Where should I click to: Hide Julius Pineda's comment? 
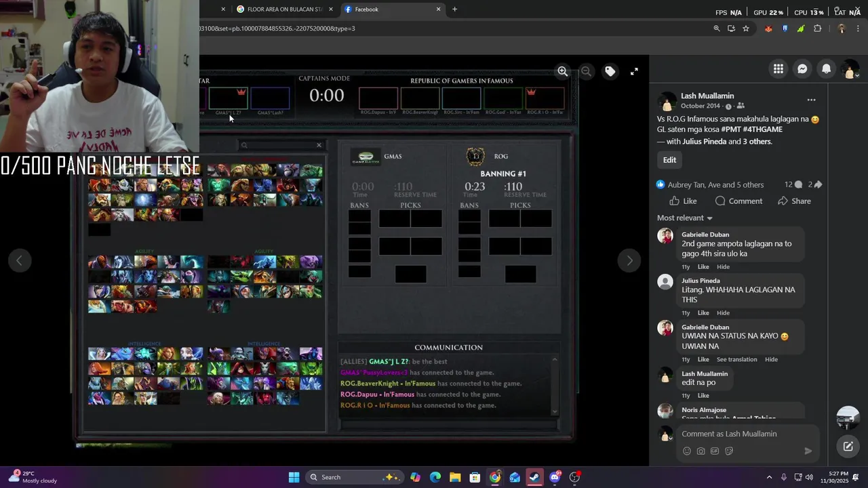[x=724, y=313]
